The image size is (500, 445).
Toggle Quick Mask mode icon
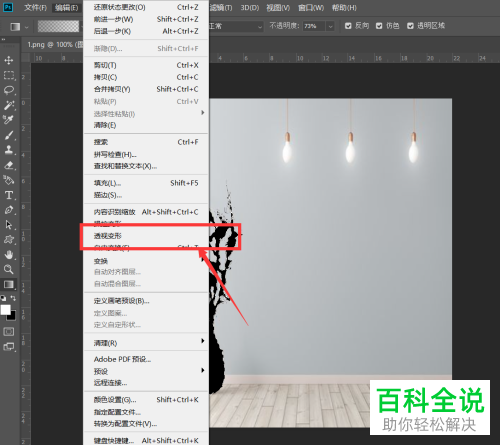[x=9, y=332]
